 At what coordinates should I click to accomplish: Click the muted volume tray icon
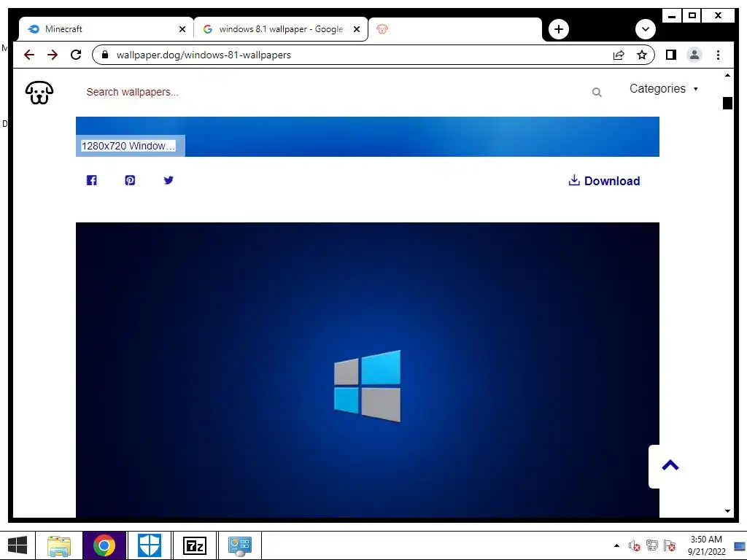[634, 545]
